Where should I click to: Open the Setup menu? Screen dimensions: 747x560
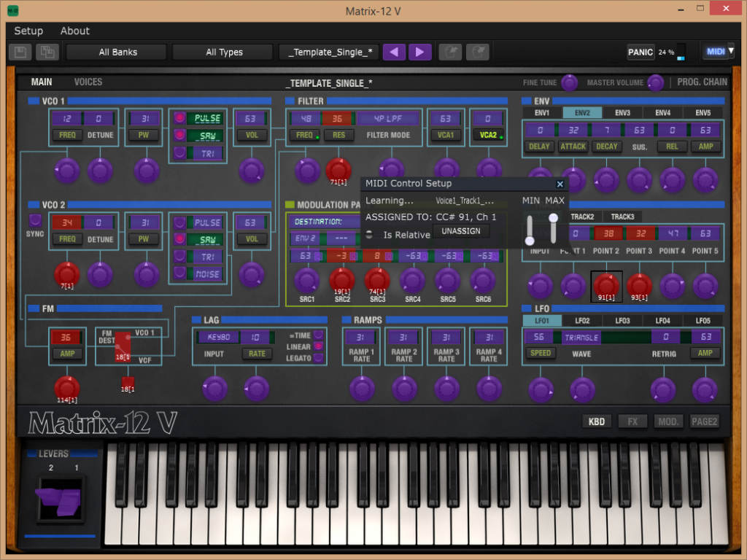point(28,31)
